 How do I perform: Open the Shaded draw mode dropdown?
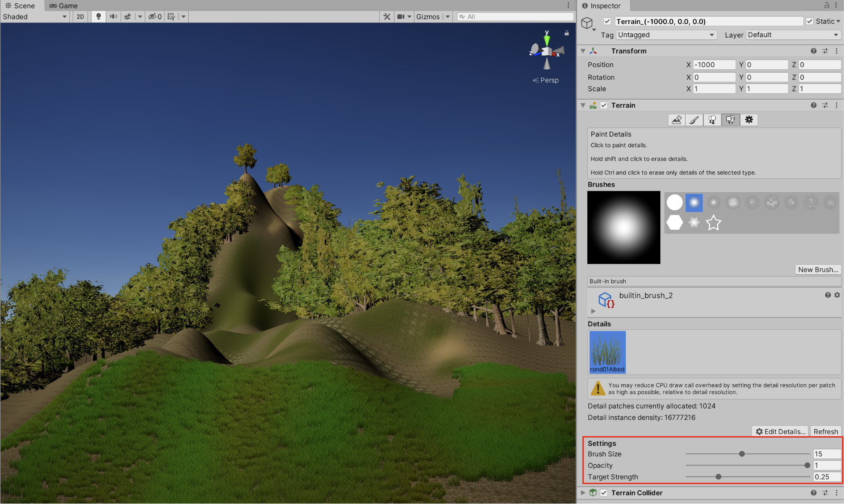point(35,16)
